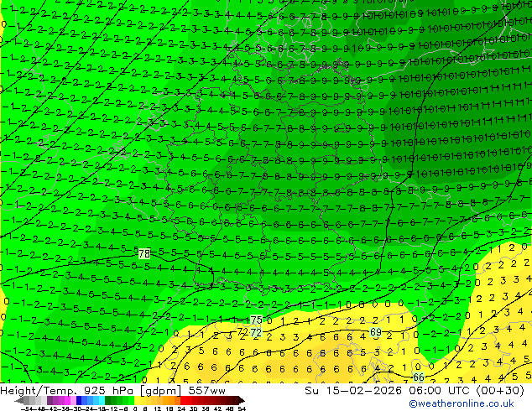Click the legend value 54
The image size is (532, 411).
coord(242,408)
